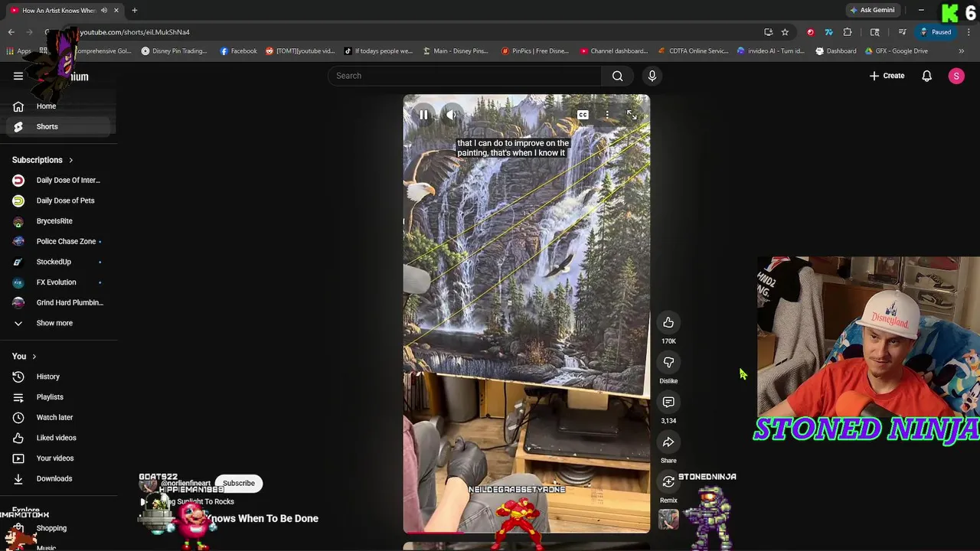Viewport: 980px width, 551px height.
Task: Open the account avatar menu
Action: pos(956,76)
